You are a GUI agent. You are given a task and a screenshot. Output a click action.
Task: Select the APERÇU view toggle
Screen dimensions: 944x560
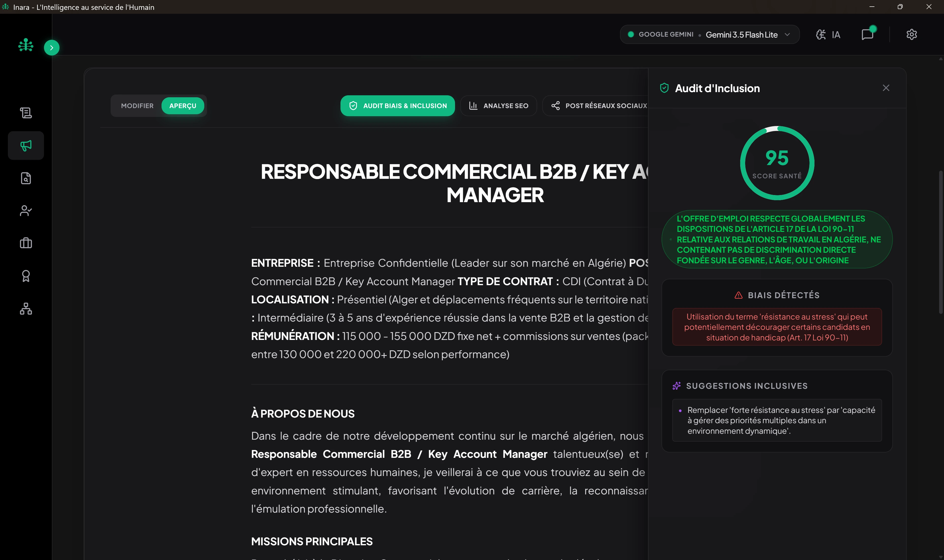(183, 106)
